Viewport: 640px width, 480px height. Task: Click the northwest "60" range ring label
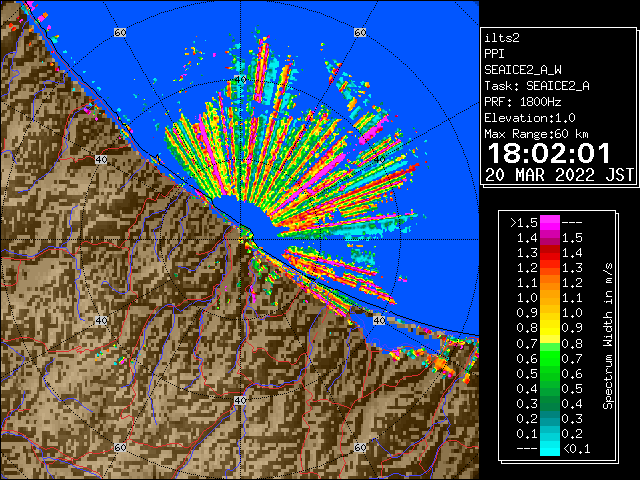point(120,32)
